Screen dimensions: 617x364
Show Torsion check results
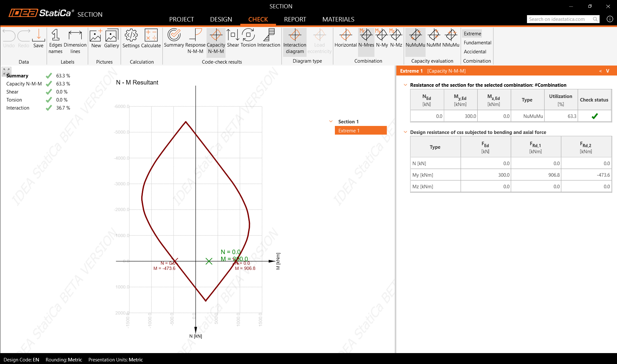[248, 39]
